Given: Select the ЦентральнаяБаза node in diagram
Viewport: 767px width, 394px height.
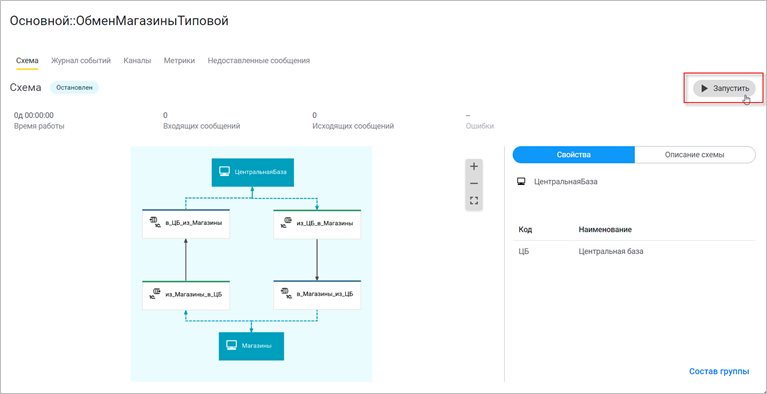Looking at the screenshot, I should coord(252,172).
